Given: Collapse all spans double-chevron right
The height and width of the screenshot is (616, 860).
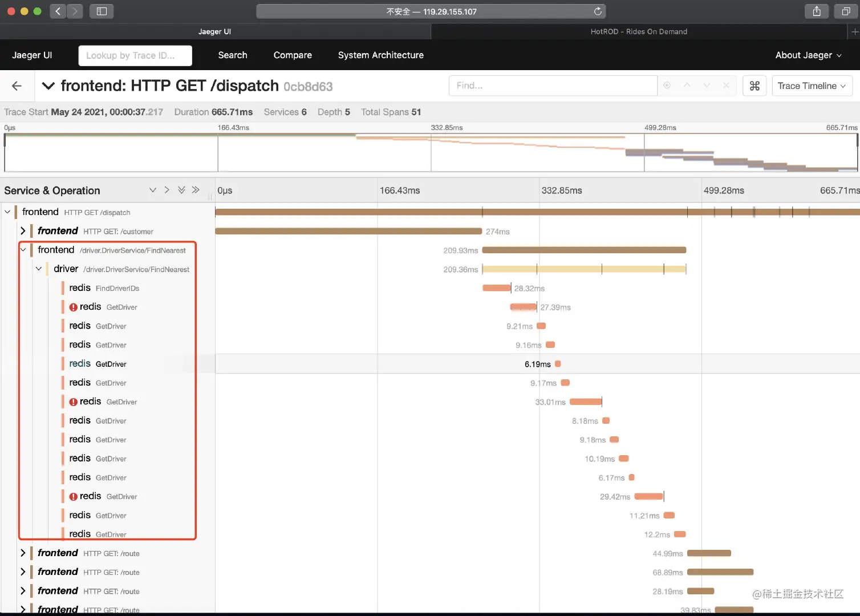Looking at the screenshot, I should (196, 190).
